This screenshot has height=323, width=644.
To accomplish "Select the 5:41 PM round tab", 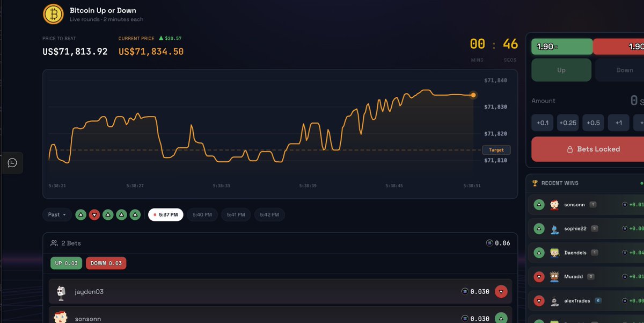I will [236, 215].
